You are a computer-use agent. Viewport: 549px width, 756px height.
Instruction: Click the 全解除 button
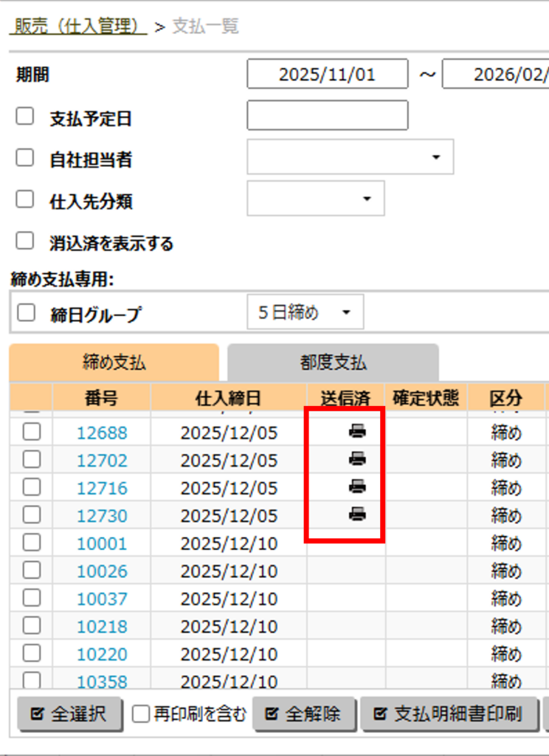[x=305, y=714]
